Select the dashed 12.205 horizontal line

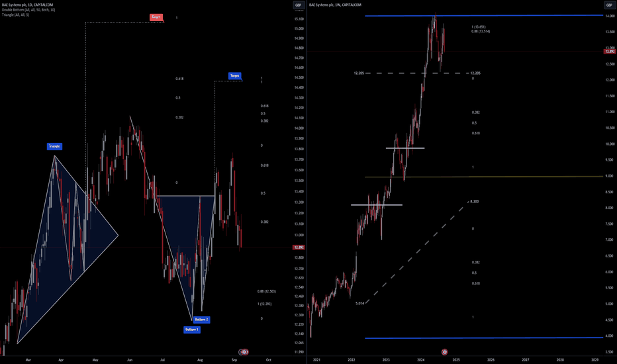pos(417,73)
